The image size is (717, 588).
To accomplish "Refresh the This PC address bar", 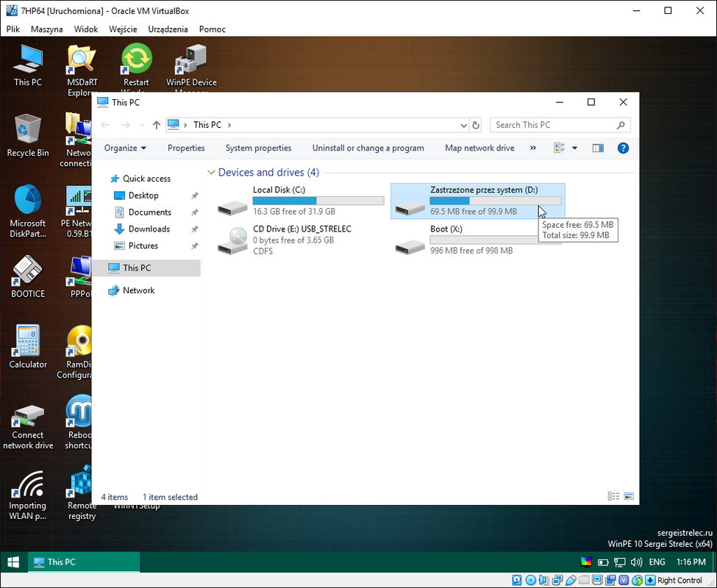I will click(476, 125).
